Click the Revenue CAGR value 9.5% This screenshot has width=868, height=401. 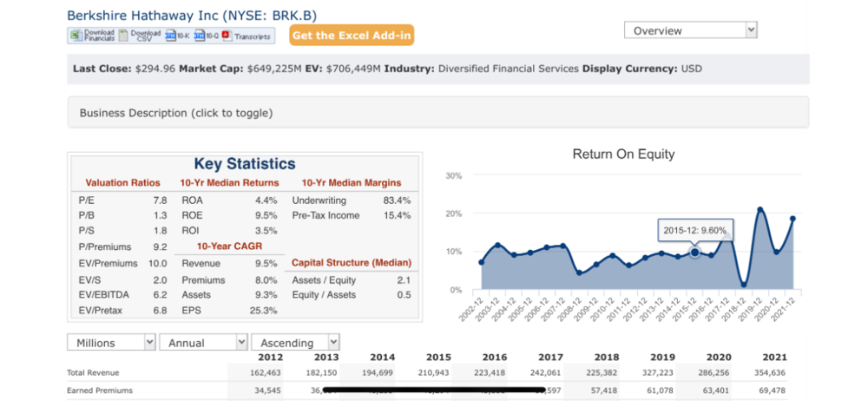pos(266,264)
